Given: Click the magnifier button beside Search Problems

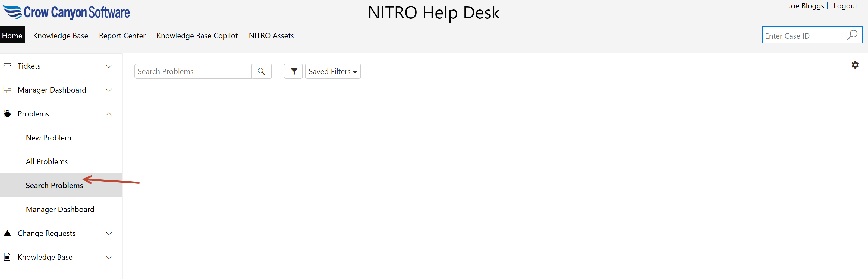Looking at the screenshot, I should (261, 71).
